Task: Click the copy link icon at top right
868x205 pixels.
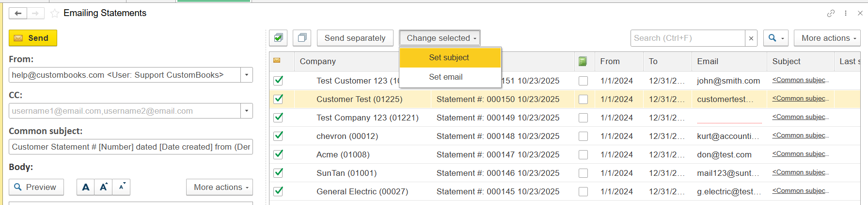Action: (831, 13)
